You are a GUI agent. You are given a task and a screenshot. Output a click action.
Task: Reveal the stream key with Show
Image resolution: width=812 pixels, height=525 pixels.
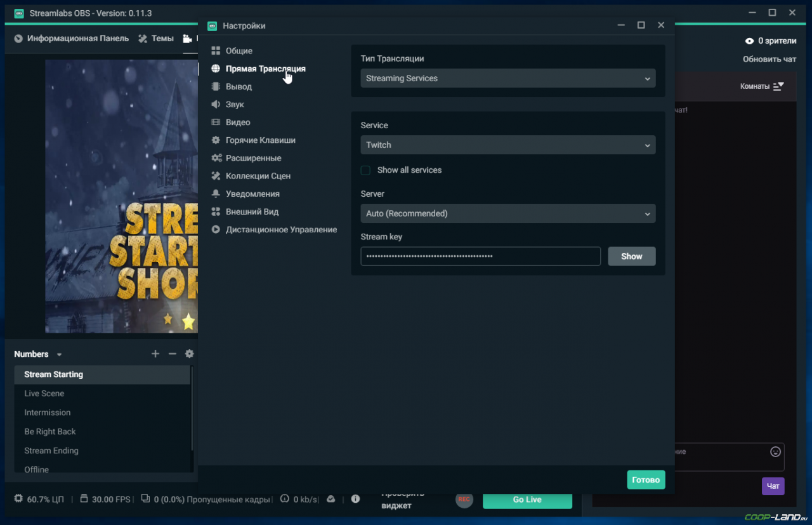[632, 256]
